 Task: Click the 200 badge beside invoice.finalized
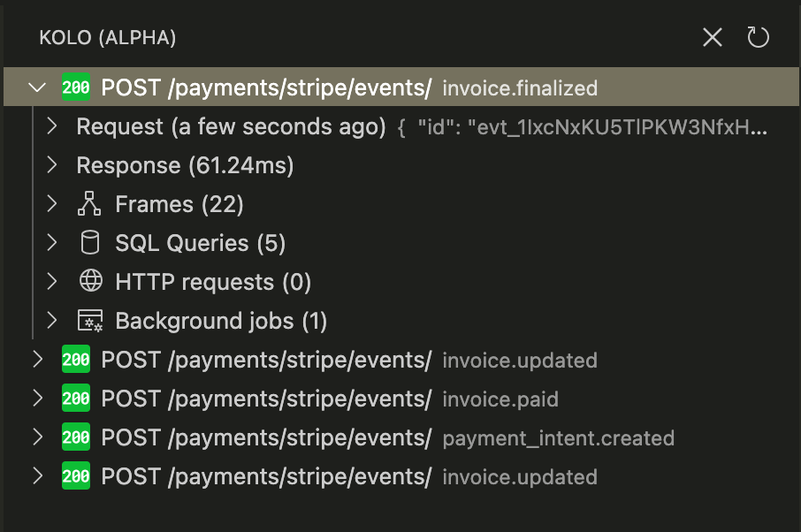(x=76, y=87)
